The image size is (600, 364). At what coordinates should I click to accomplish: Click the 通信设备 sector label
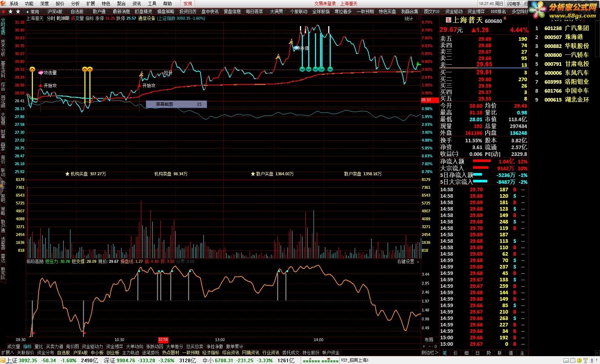(147, 18)
